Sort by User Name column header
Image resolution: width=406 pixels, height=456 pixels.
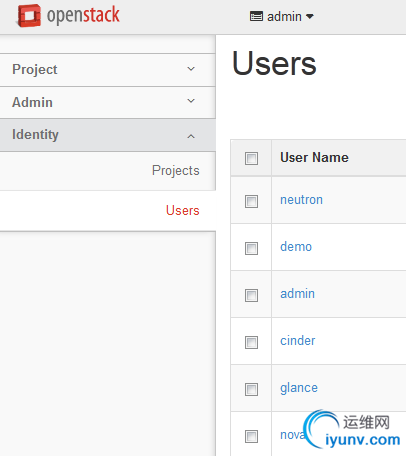click(314, 157)
